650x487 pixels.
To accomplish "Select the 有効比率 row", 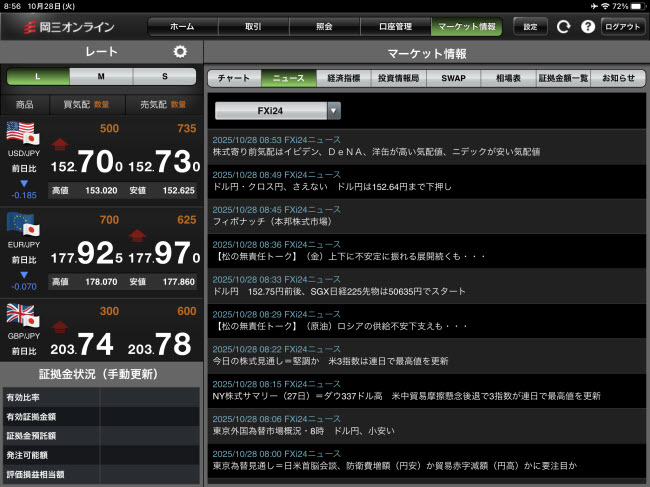I will (101, 397).
